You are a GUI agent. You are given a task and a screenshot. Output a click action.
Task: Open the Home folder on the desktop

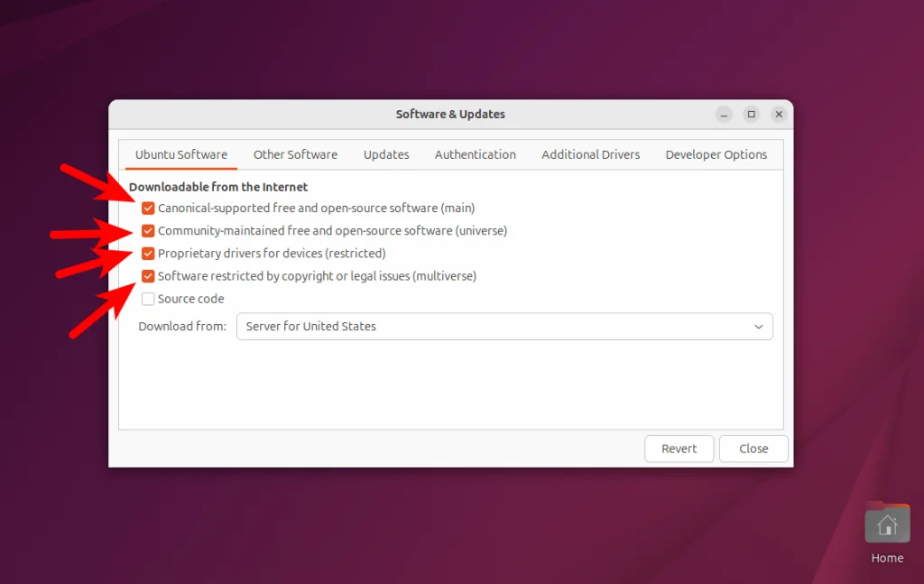coord(886,522)
